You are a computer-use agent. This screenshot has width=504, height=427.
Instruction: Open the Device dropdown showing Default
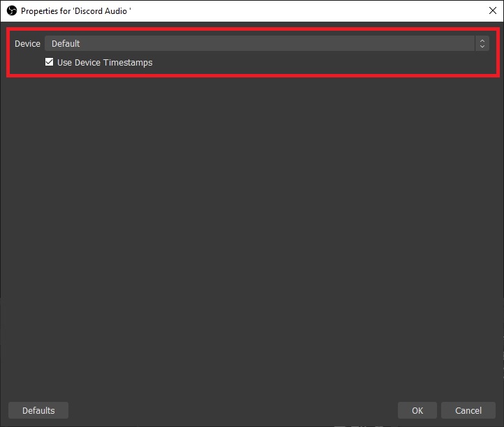tap(267, 43)
